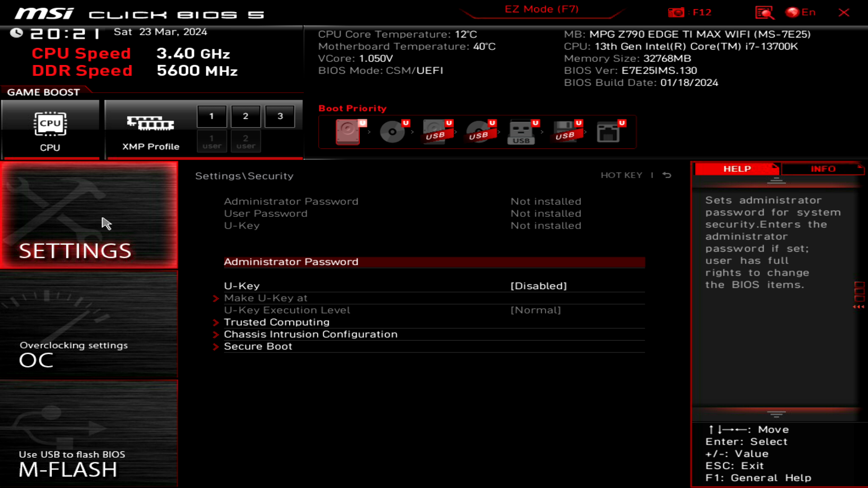Expand Trusted Computing submenu
The image size is (868, 488).
[x=276, y=322]
